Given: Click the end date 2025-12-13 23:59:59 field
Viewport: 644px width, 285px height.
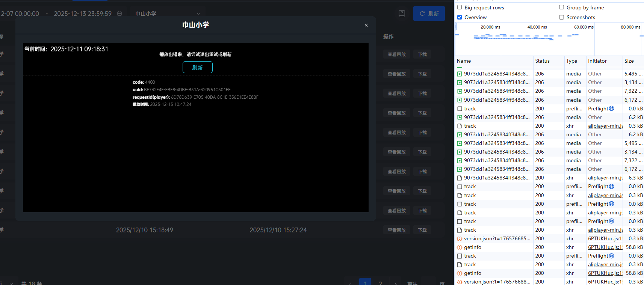Looking at the screenshot, I should pos(83,14).
